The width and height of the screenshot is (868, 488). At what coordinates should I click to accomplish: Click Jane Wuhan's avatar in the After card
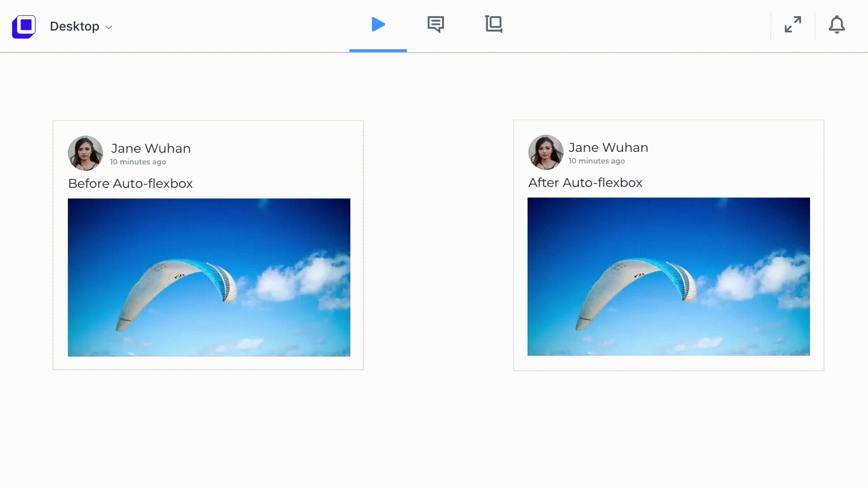pos(546,152)
